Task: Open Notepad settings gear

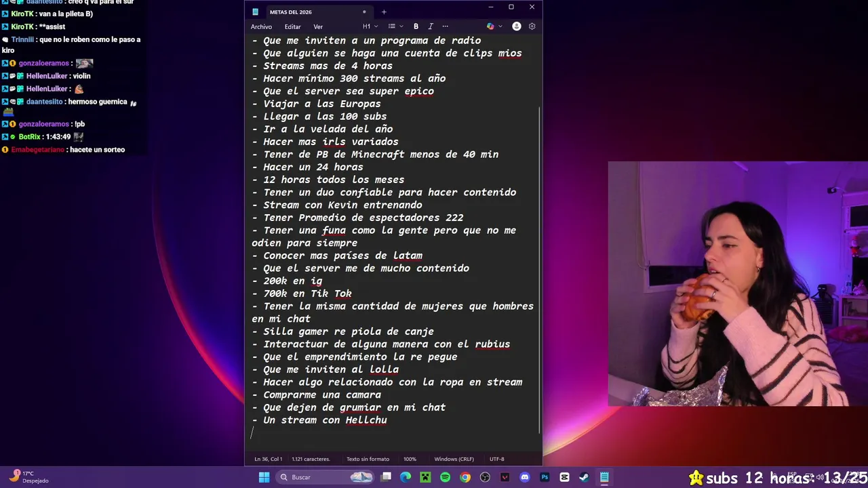Action: point(532,26)
